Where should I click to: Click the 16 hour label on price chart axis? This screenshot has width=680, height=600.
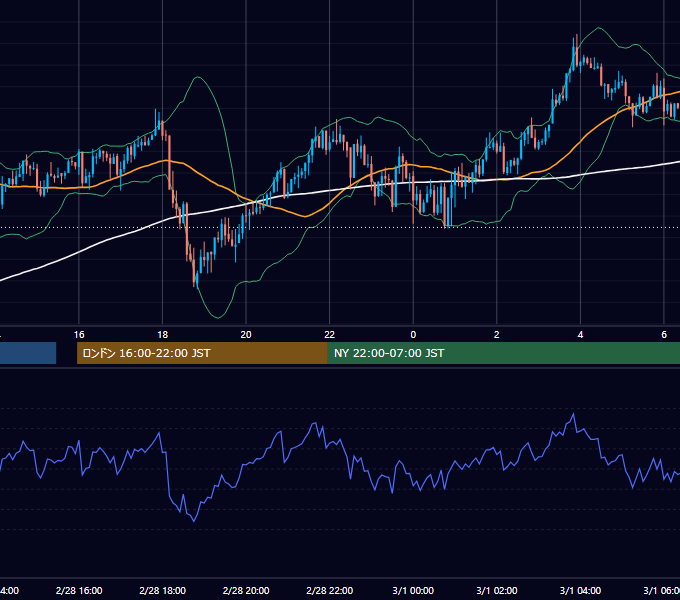click(79, 334)
